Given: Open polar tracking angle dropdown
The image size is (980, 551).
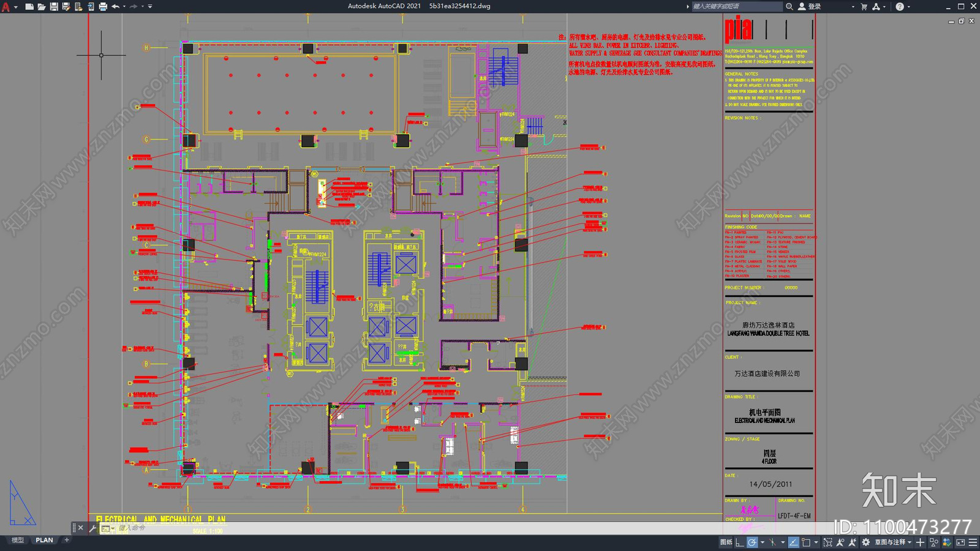Looking at the screenshot, I should 763,542.
